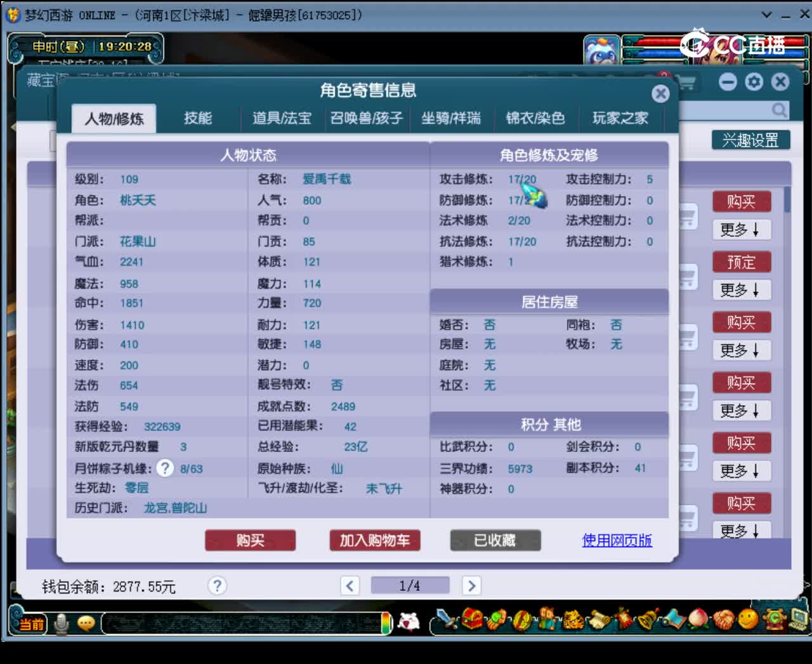Switch to the 玩家之家 tab
This screenshot has height=664, width=812.
pos(620,118)
